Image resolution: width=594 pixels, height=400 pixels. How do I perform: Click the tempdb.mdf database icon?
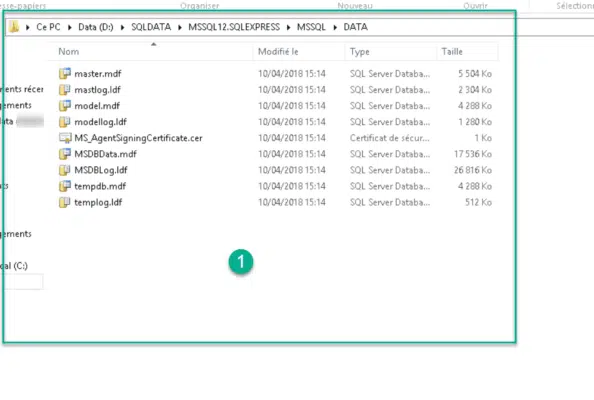(x=65, y=186)
